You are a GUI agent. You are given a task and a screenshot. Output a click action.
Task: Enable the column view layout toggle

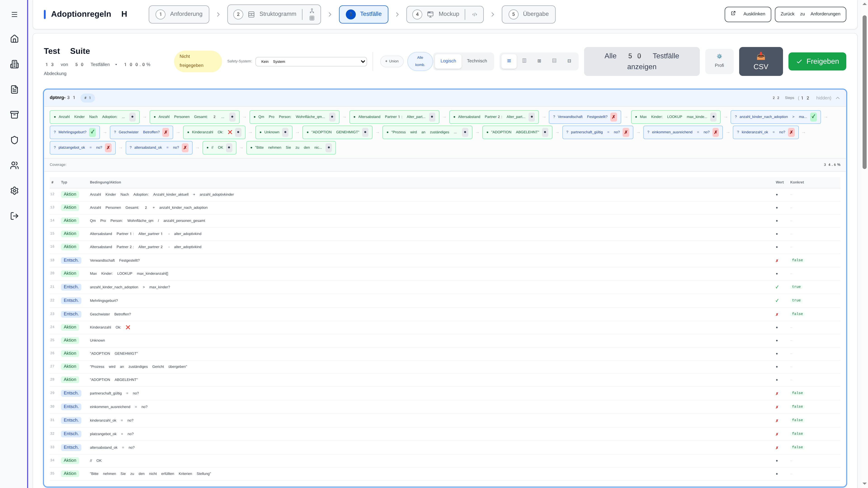524,61
